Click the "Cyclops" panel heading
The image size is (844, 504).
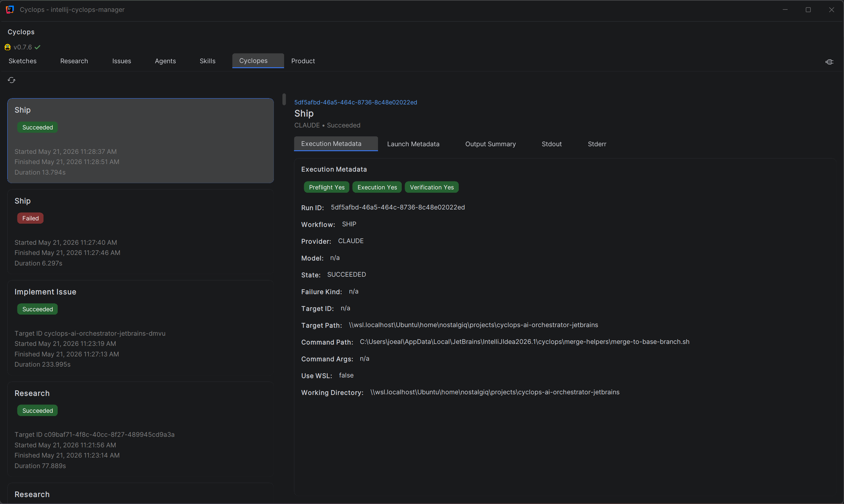click(21, 32)
